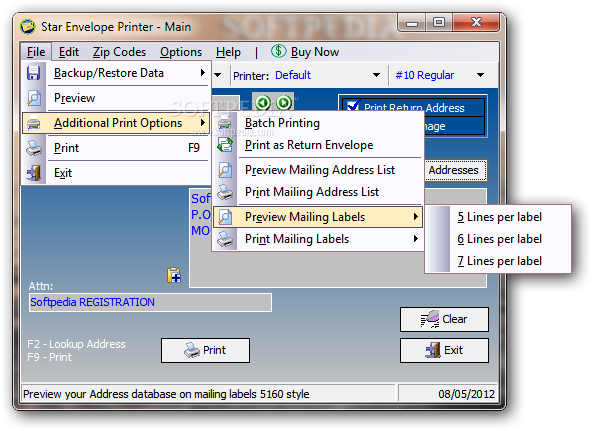Image resolution: width=592 pixels, height=431 pixels.
Task: Expand the Additional Print Options submenu arrow
Action: click(203, 123)
